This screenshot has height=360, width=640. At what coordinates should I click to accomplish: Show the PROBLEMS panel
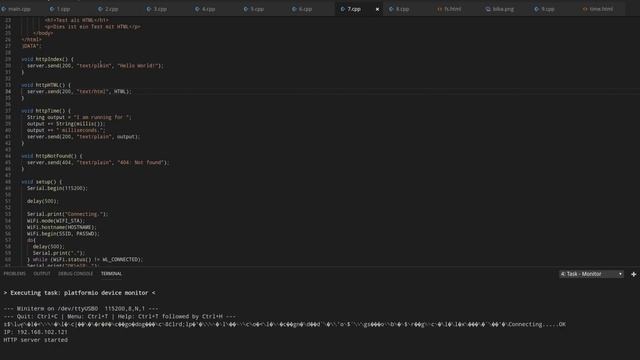tap(15, 273)
